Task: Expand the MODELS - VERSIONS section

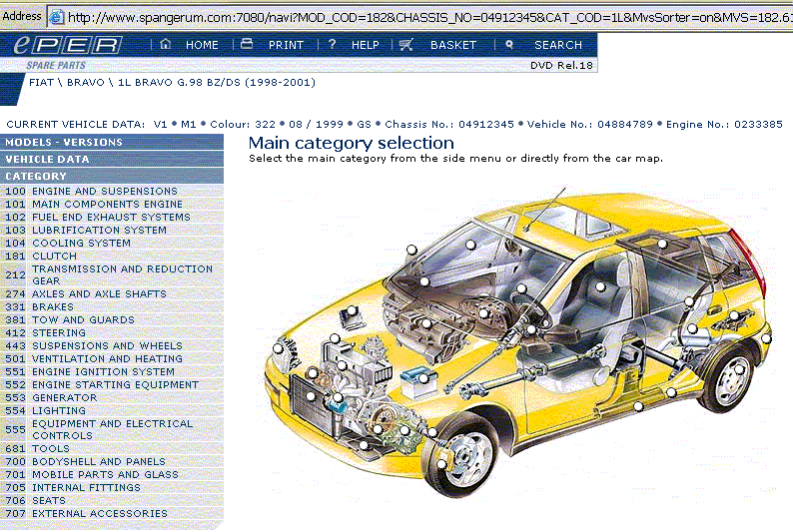Action: click(64, 142)
